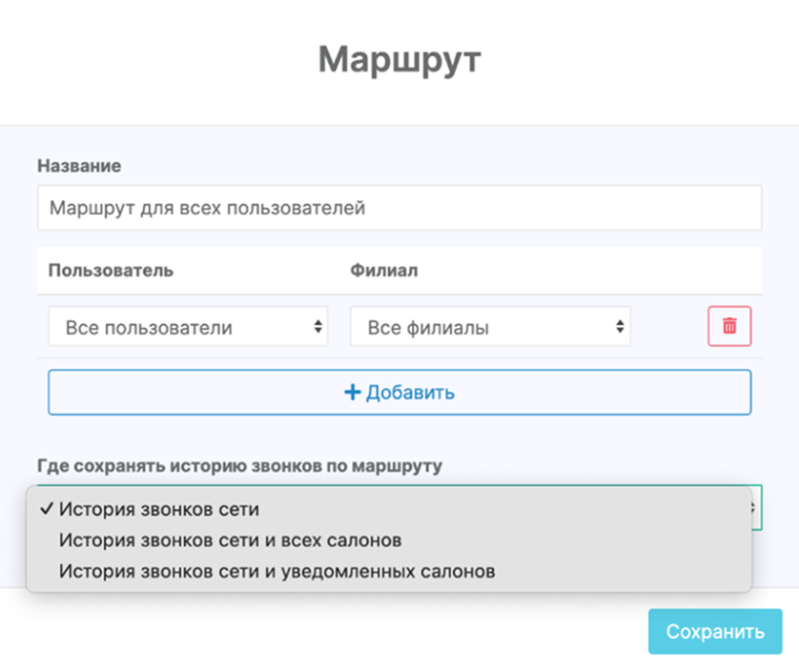Click the Добавить button text
Screen dimensions: 799x672
tap(410, 393)
